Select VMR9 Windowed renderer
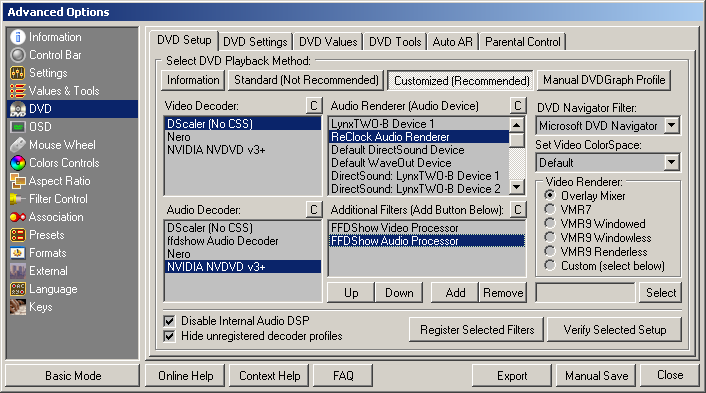Image resolution: width=706 pixels, height=393 pixels. [550, 223]
